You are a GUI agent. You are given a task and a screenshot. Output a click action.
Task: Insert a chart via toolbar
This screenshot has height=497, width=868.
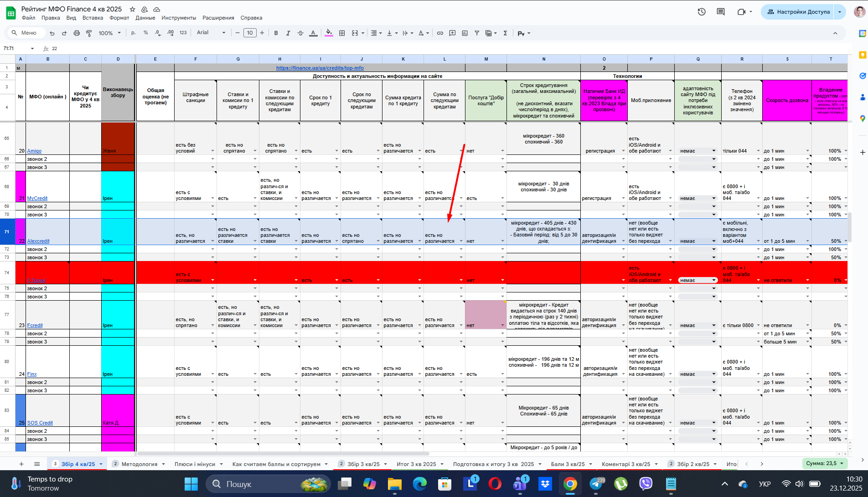[465, 33]
